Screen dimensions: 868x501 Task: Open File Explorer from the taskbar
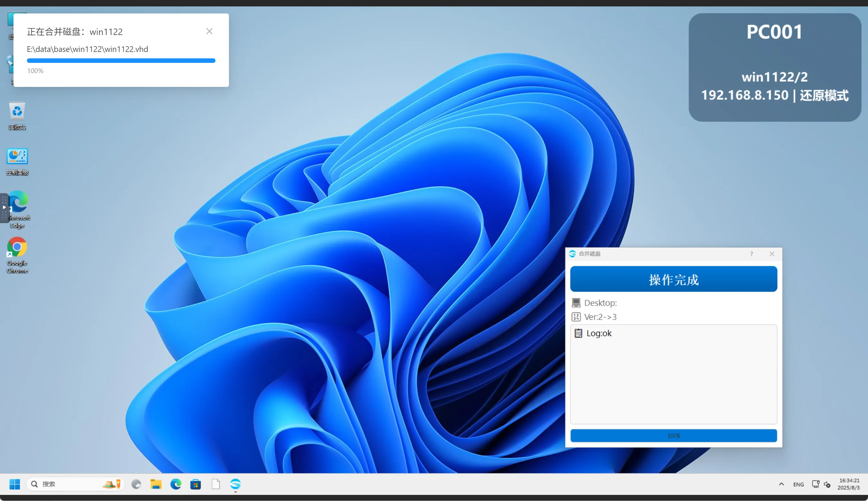(x=156, y=484)
